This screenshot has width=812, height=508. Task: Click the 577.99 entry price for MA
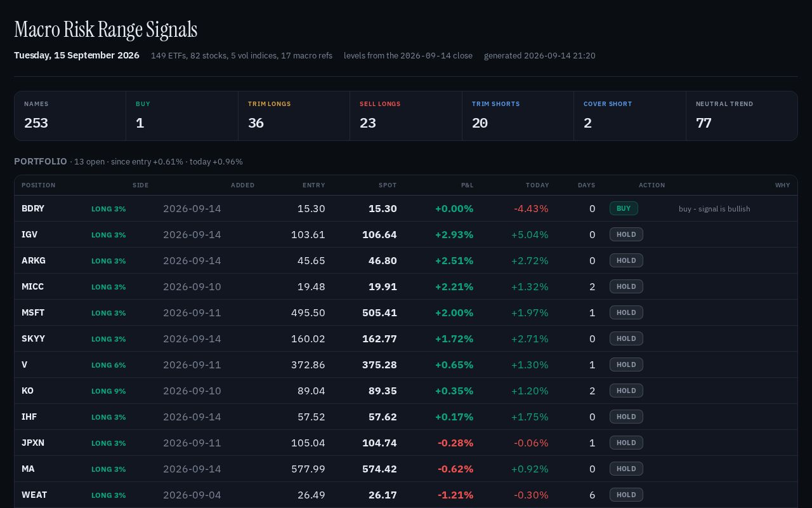(308, 469)
